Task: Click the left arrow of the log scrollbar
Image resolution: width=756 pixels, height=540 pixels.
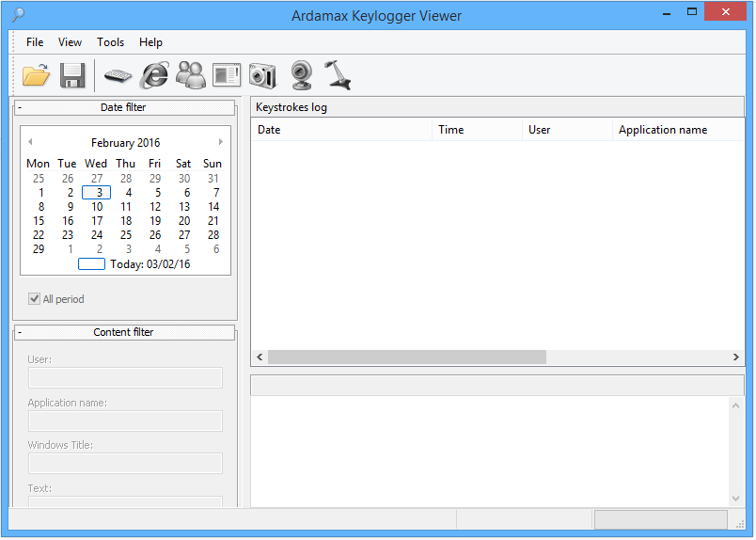Action: (260, 357)
